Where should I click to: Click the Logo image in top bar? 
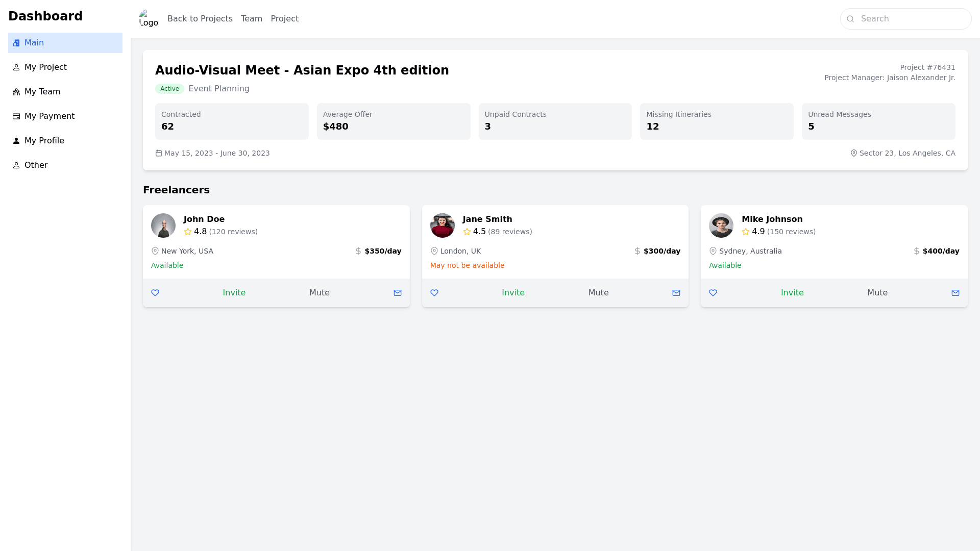[149, 19]
